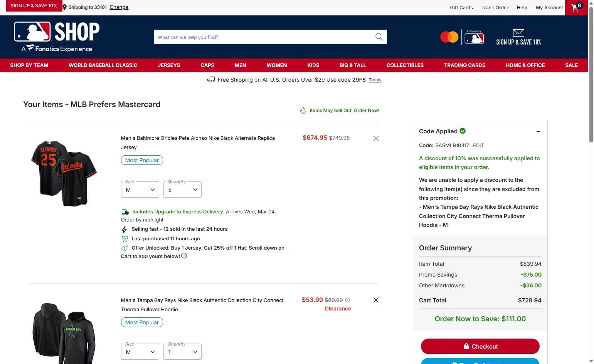Click the Promo Savings -$75.00 value

pyautogui.click(x=531, y=275)
